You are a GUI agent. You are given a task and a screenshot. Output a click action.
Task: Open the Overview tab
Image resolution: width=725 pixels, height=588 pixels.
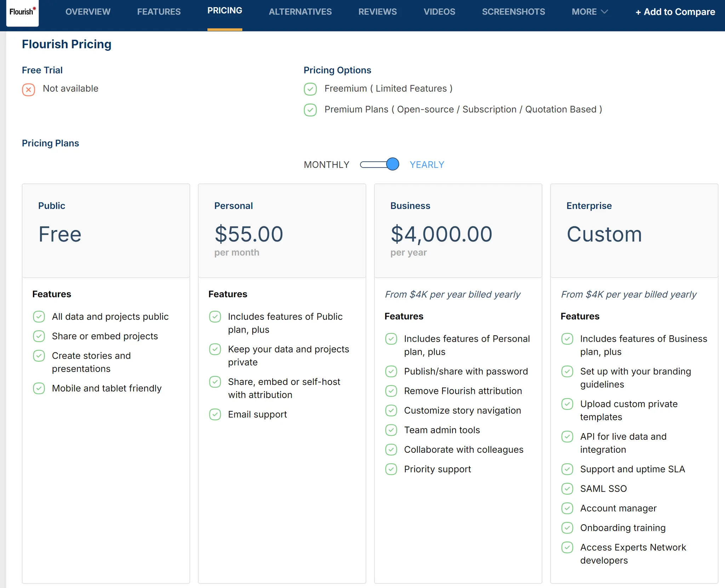(88, 12)
